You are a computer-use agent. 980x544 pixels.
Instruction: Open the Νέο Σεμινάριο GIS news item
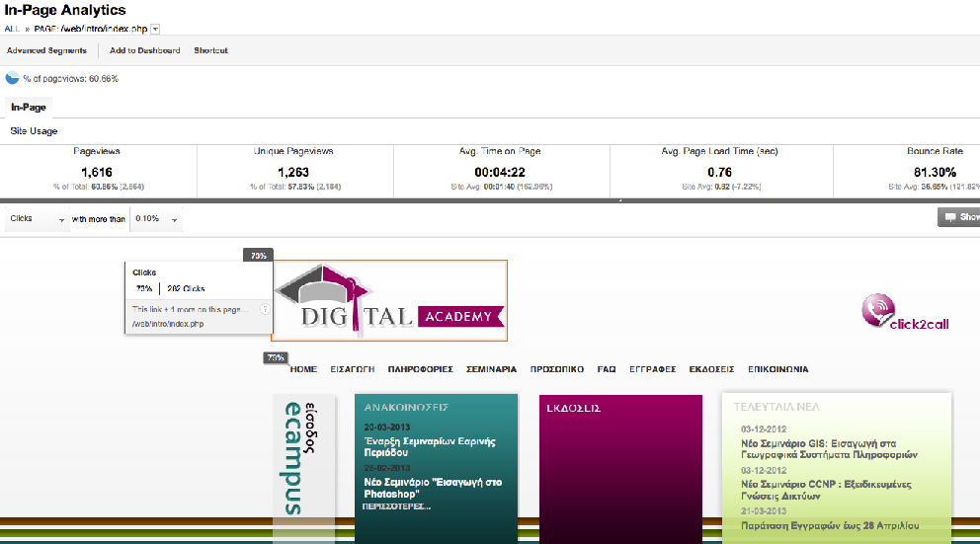(x=830, y=449)
